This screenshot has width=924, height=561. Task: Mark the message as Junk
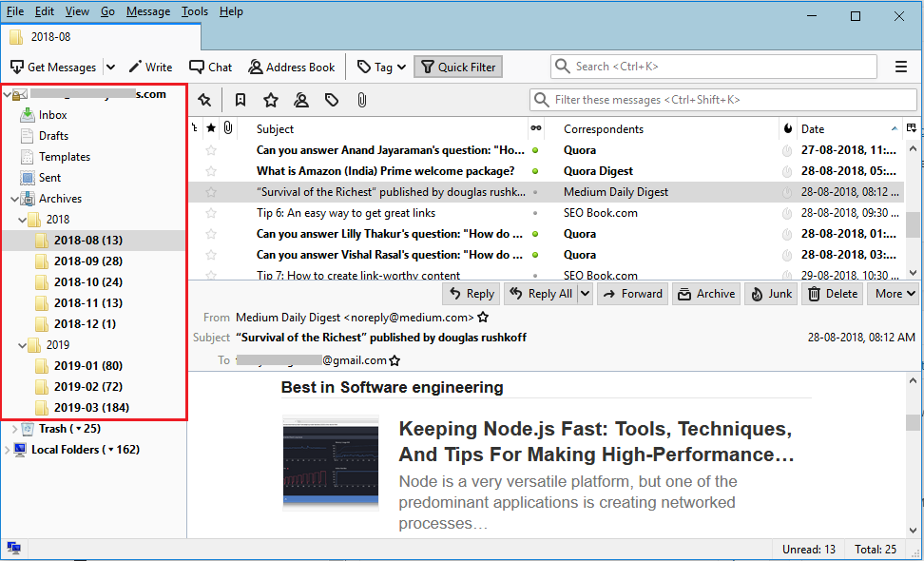(x=771, y=294)
